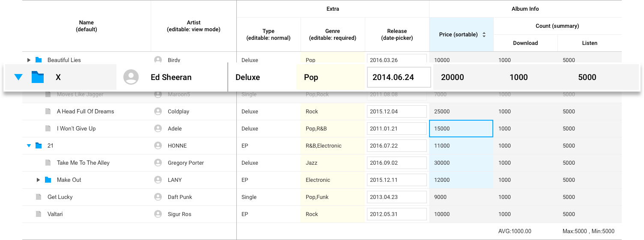Click the AVG:1000.00 summary cell
This screenshot has height=240, width=644.
click(525, 231)
